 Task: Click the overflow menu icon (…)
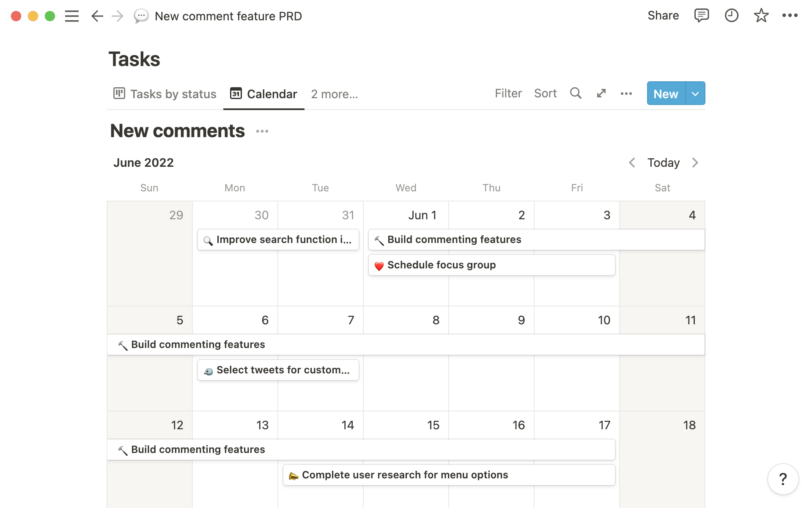(x=626, y=94)
